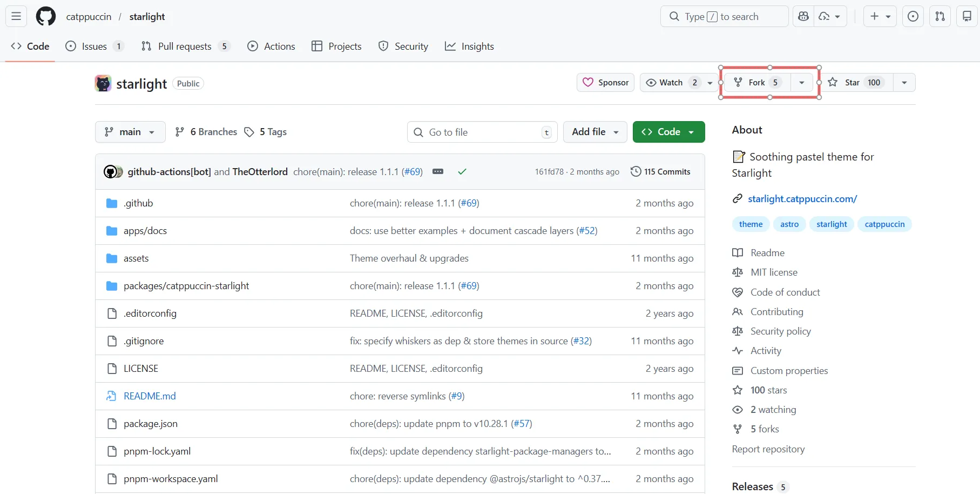Star the starlight repository
The height and width of the screenshot is (494, 980).
[857, 83]
